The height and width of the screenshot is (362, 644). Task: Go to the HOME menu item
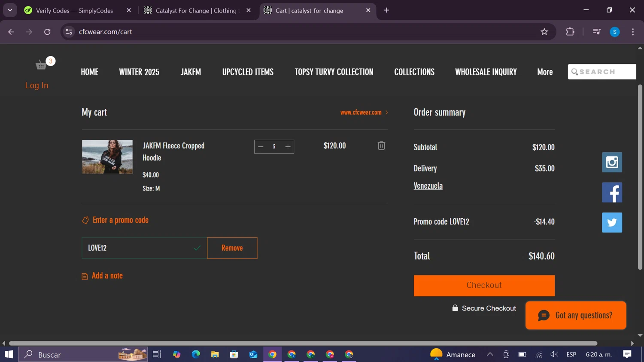pos(90,72)
